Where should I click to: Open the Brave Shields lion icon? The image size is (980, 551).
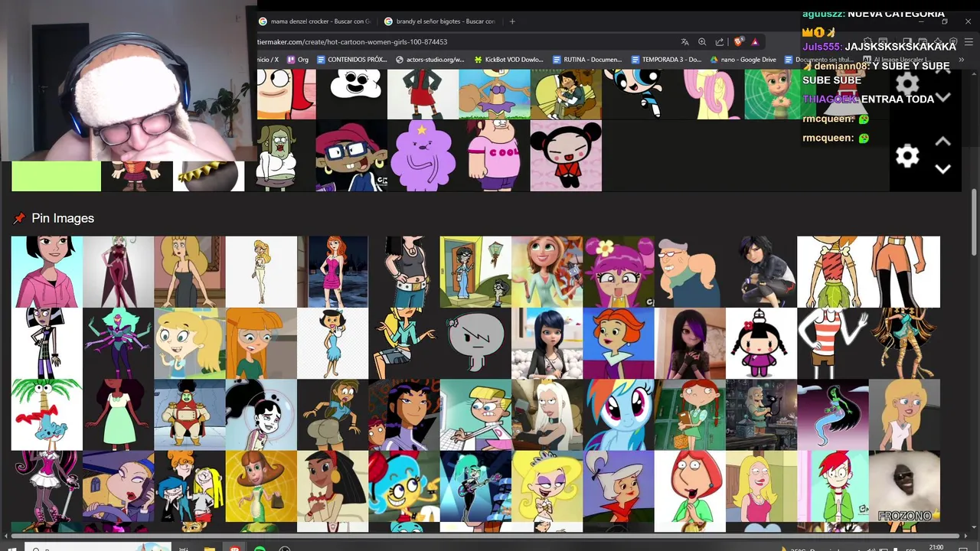(x=738, y=42)
